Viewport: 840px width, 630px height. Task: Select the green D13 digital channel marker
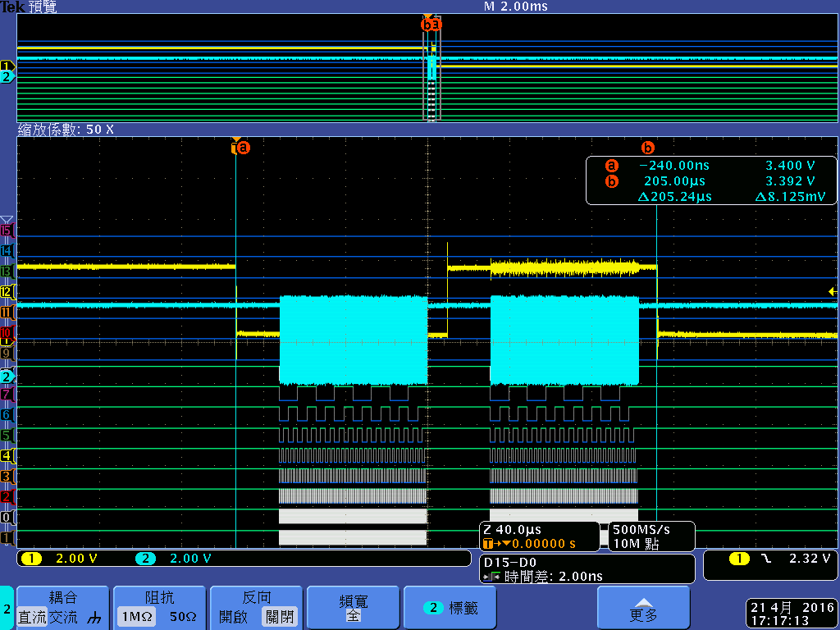pos(7,272)
